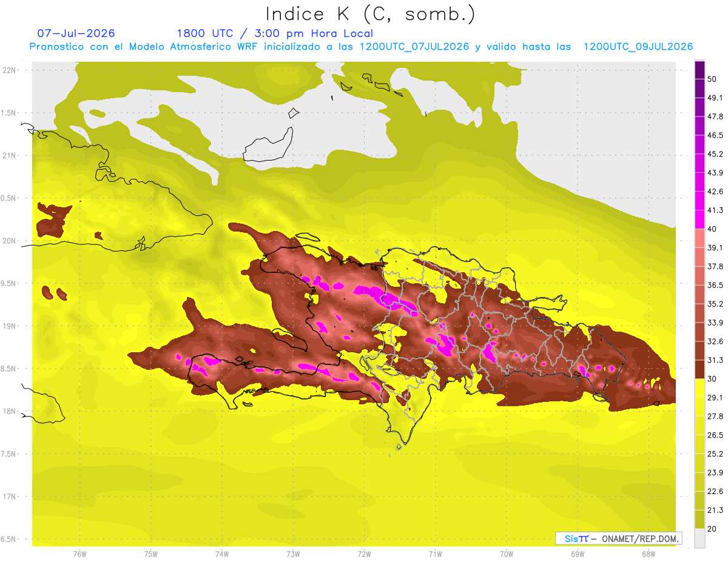Viewport: 728px width, 562px height.
Task: Click the legend value "43.9"
Action: (715, 173)
